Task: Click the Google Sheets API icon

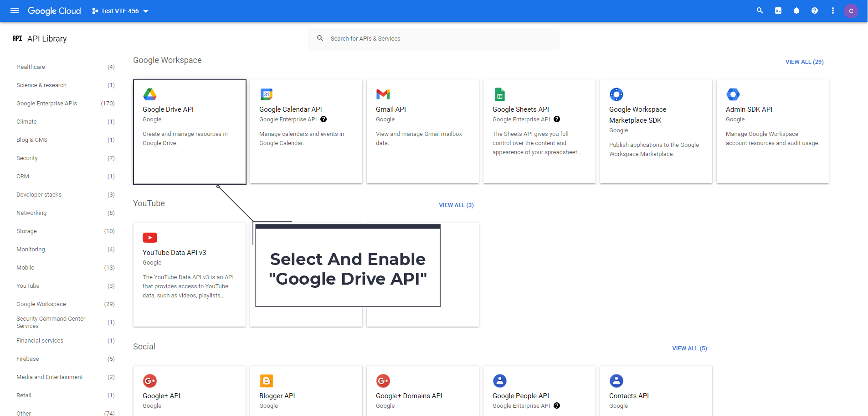Action: 500,94
